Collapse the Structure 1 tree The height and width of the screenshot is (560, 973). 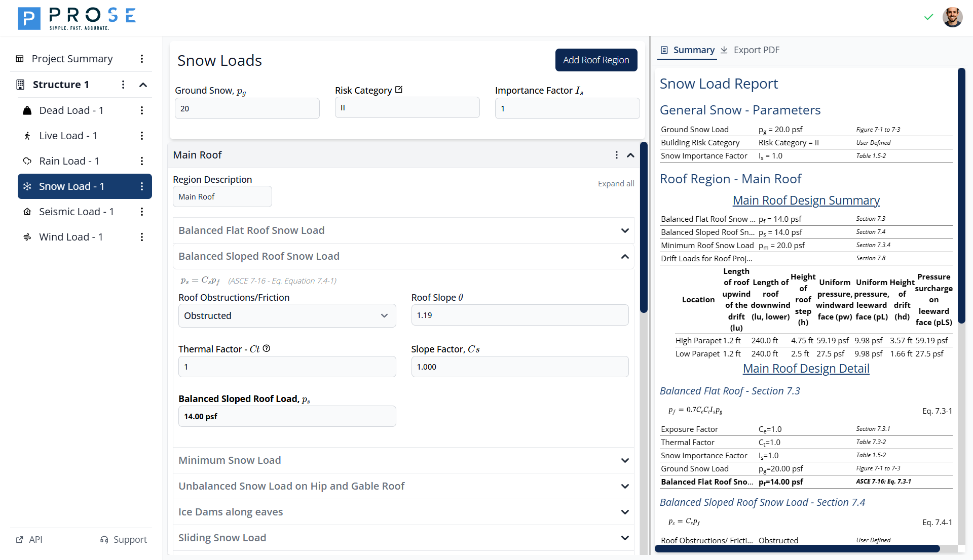[x=143, y=85]
